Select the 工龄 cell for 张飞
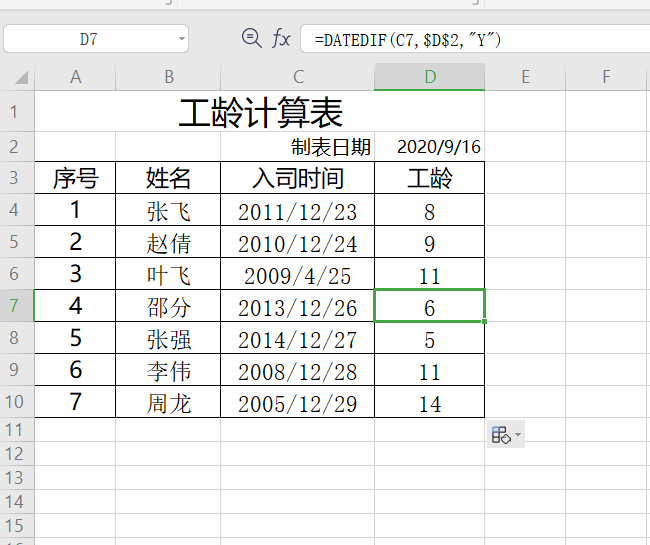The height and width of the screenshot is (545, 650). click(x=429, y=210)
